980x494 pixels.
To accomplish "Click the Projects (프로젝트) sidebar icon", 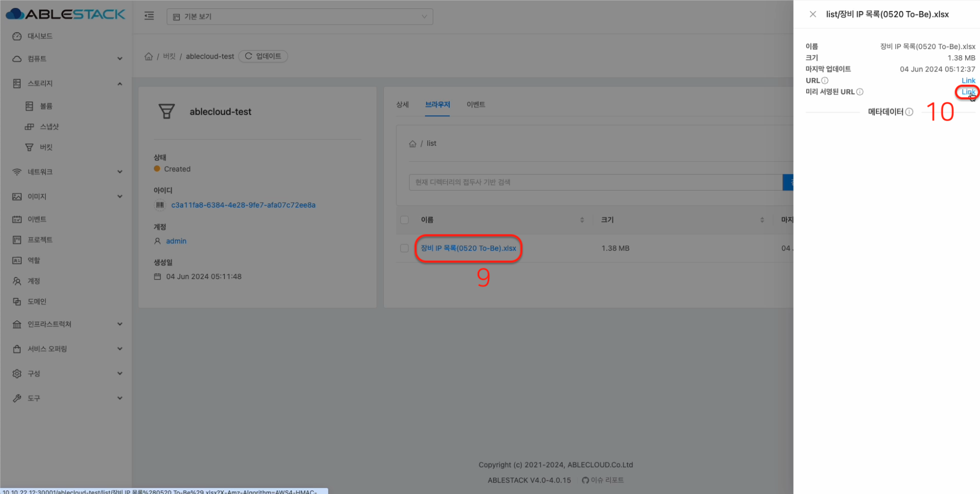I will (17, 240).
